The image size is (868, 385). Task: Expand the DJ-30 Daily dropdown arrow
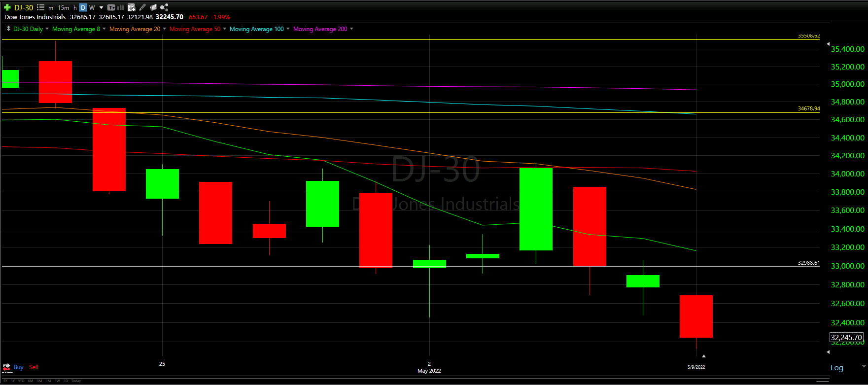[x=47, y=29]
